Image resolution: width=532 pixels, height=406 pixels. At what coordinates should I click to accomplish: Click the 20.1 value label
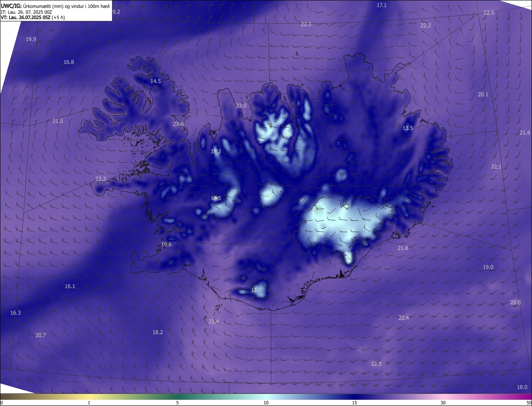(x=483, y=95)
